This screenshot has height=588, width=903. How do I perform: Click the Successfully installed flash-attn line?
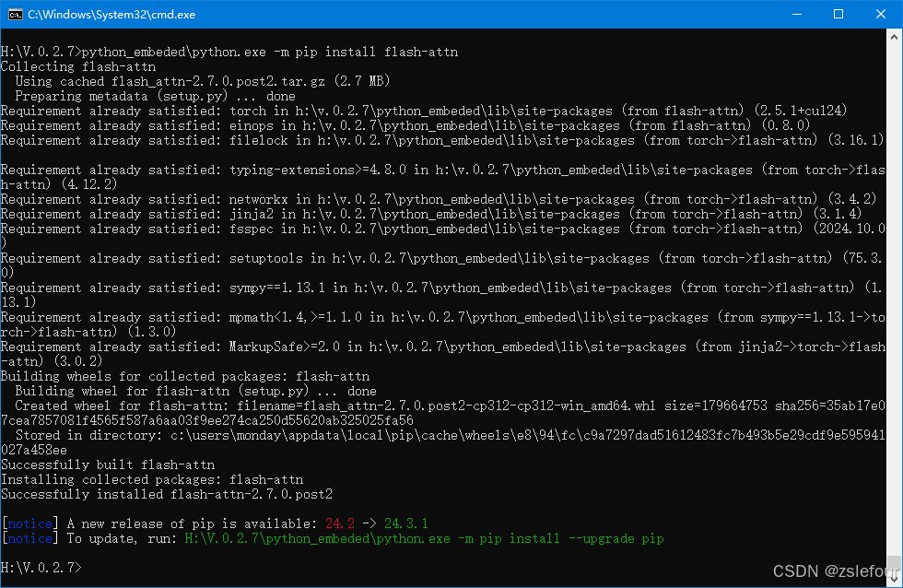tap(167, 494)
